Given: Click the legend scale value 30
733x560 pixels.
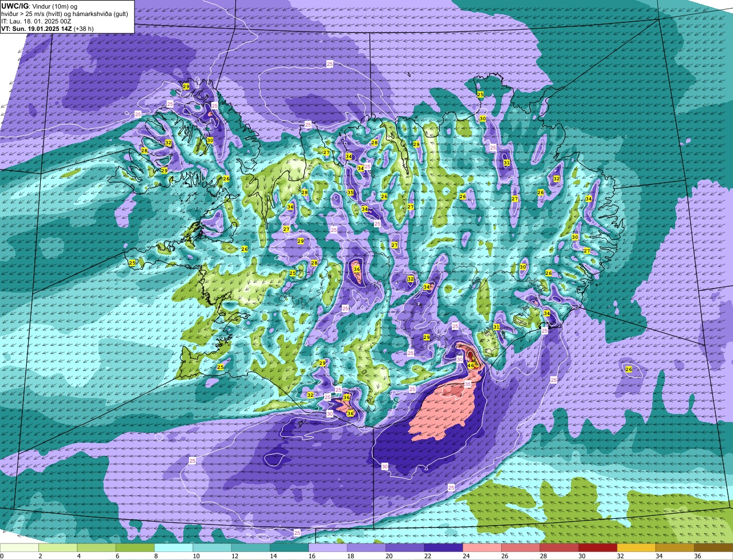Looking at the screenshot, I should [581, 556].
